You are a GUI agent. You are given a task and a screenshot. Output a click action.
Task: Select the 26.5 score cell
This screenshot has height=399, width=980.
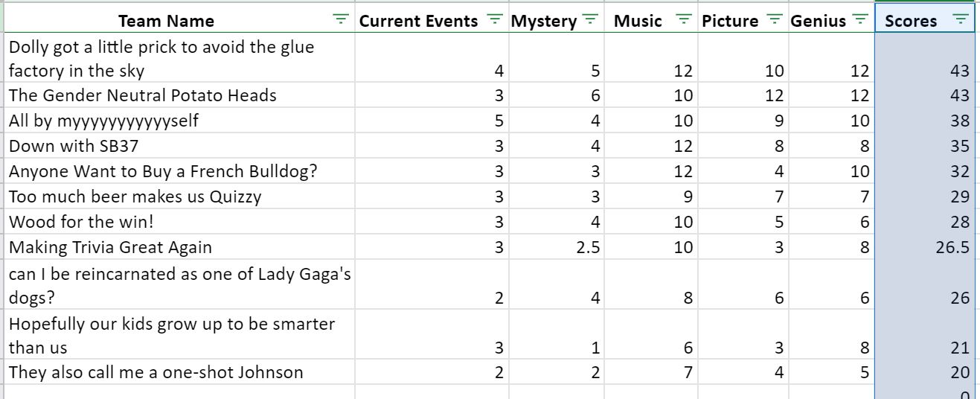924,247
